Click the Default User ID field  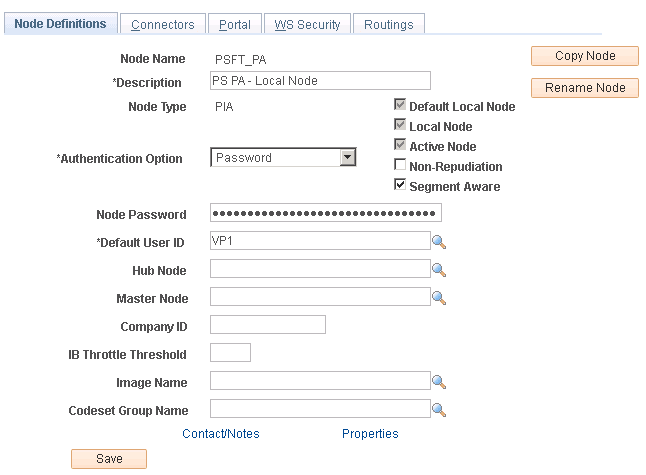320,240
